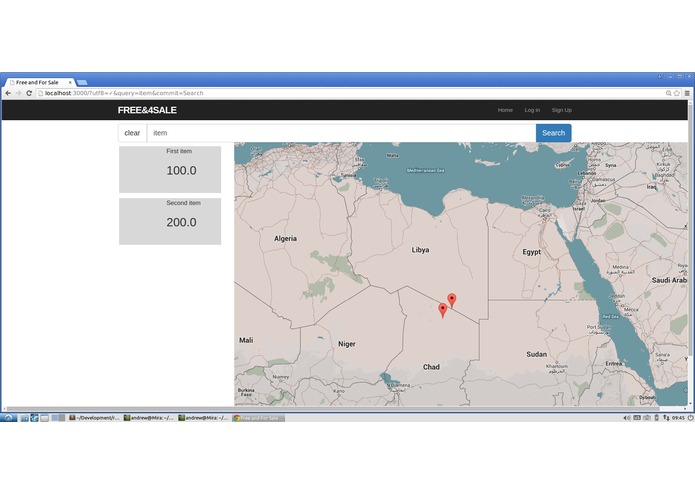Click the Libya label on map
Screen dimensions: 695x494
point(420,250)
